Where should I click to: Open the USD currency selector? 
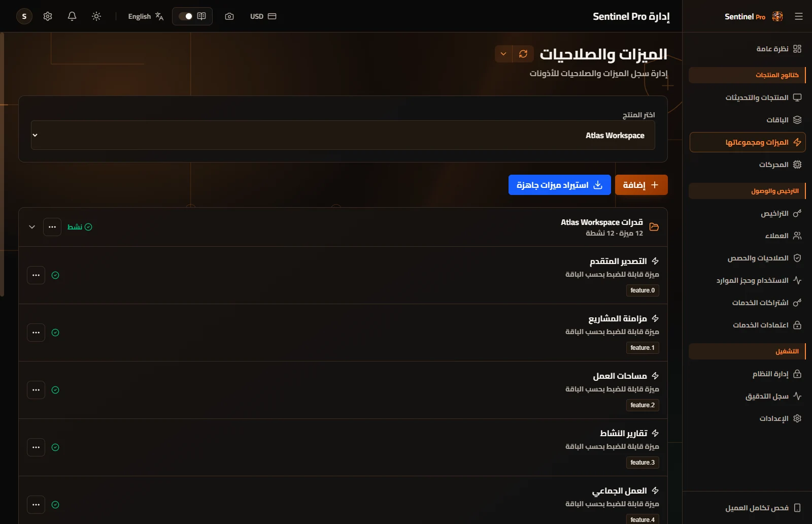click(263, 16)
